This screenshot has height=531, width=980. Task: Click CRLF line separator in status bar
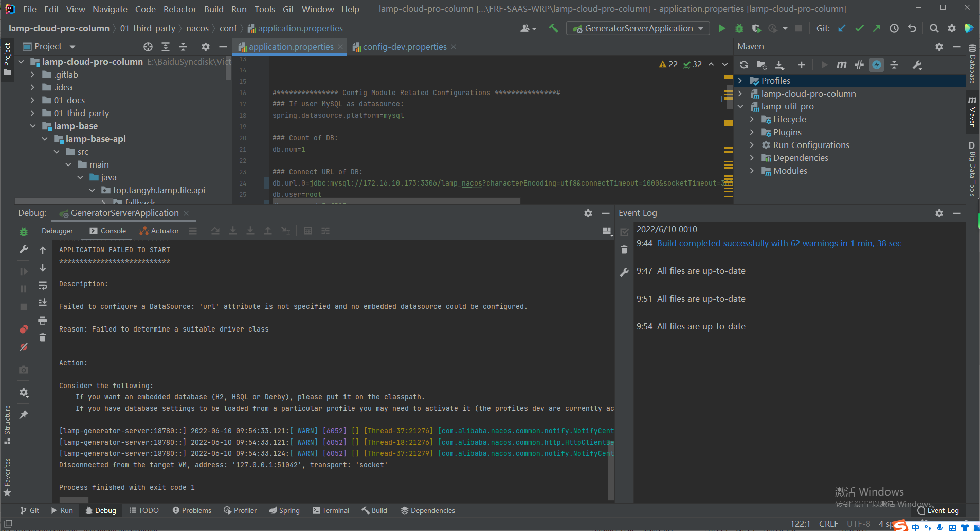[828, 524]
